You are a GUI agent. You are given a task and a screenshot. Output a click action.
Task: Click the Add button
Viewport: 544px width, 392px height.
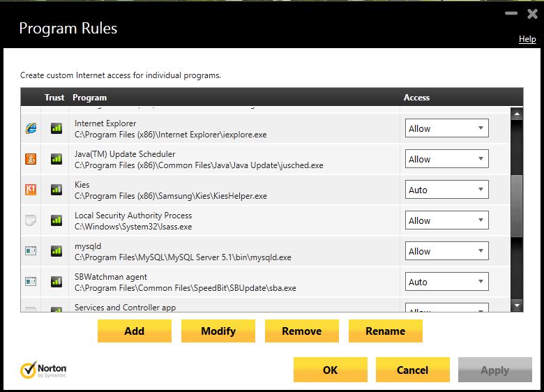135,331
